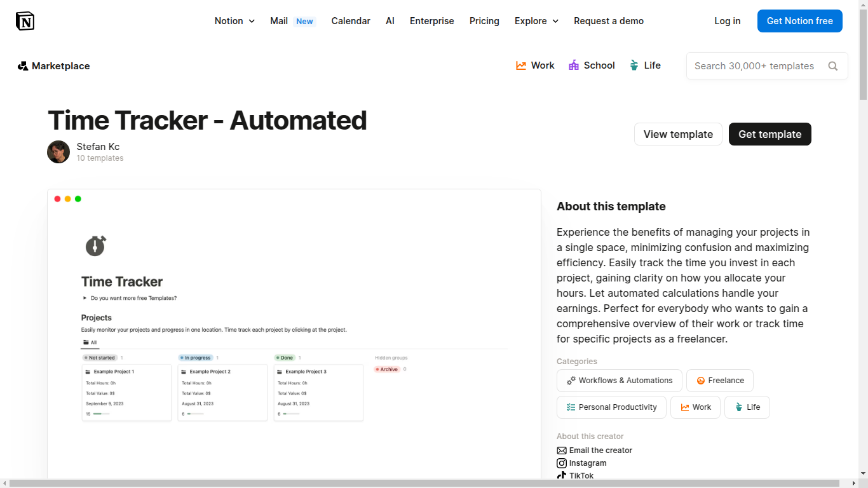868x488 pixels.
Task: Select the Freelance category chip
Action: pos(720,381)
